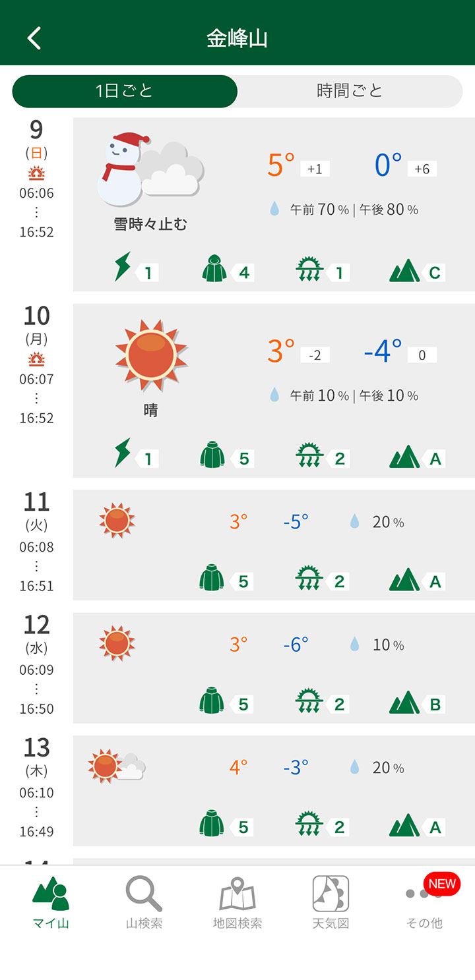Screen dimensions: 475x980
Task: Expand the day 13 (木) forecast row
Action: point(274,790)
